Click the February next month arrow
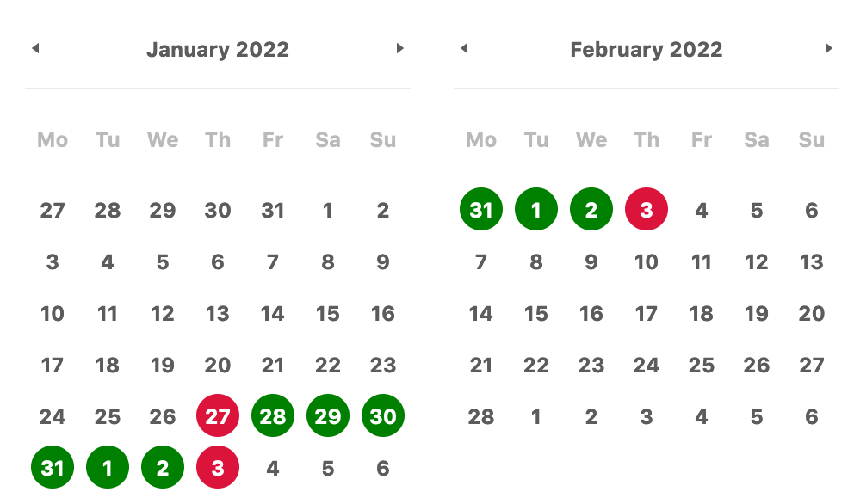854x504 pixels. [x=828, y=48]
